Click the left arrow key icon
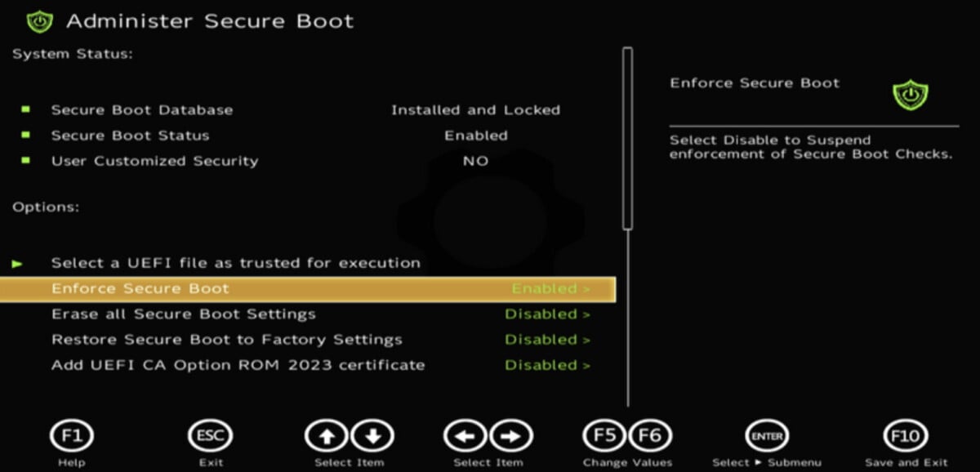Image resolution: width=980 pixels, height=472 pixels. [465, 436]
